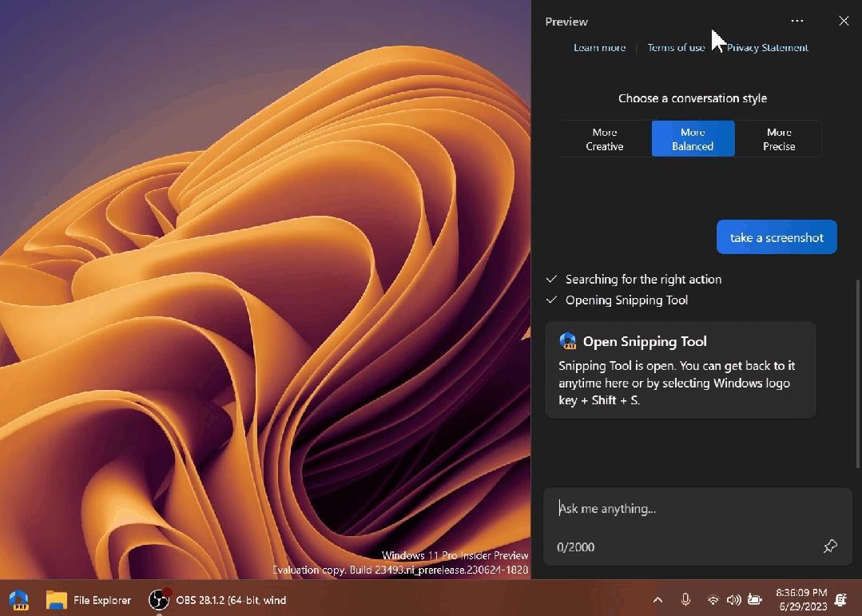Click the volume speaker icon in the tray
The height and width of the screenshot is (616, 862).
733,600
